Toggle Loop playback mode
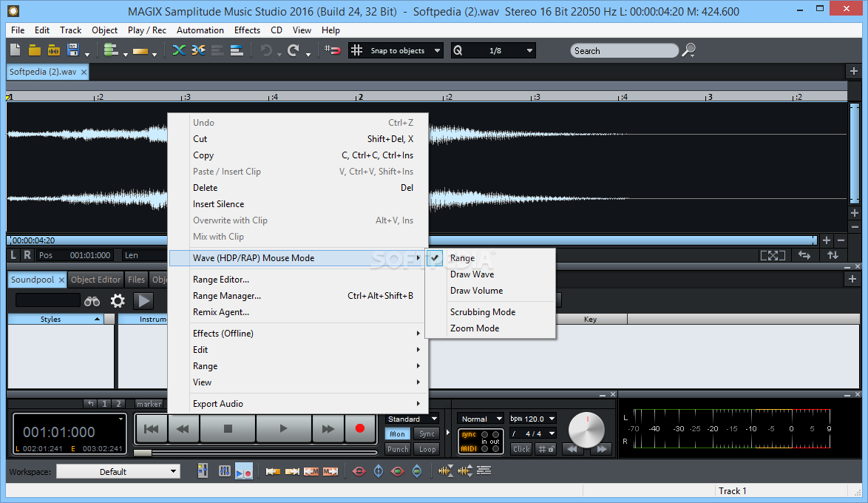Viewport: 868px width, 503px height. coord(427,449)
